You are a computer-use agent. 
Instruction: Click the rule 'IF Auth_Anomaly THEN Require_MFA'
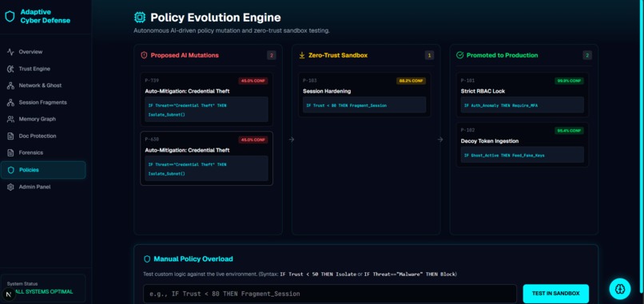501,105
